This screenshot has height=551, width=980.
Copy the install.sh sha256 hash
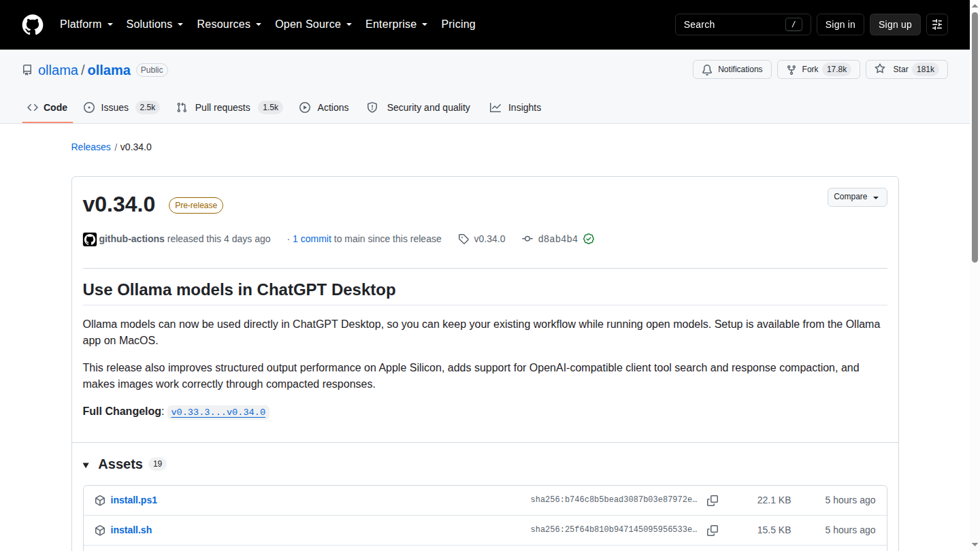click(x=713, y=531)
